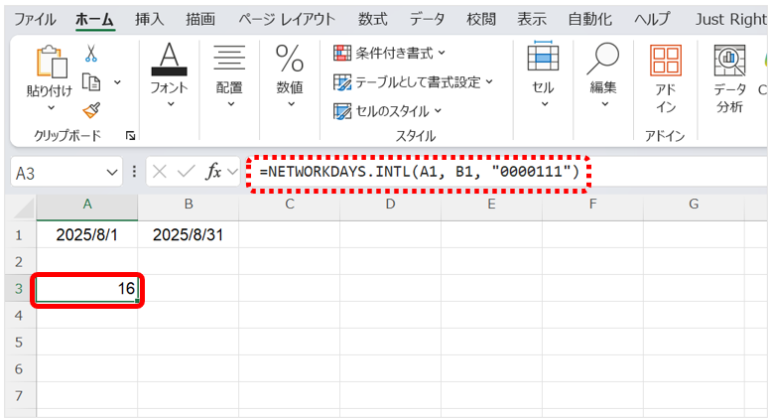The width and height of the screenshot is (770, 418).
Task: Switch to the 描画 tab
Action: tap(200, 20)
